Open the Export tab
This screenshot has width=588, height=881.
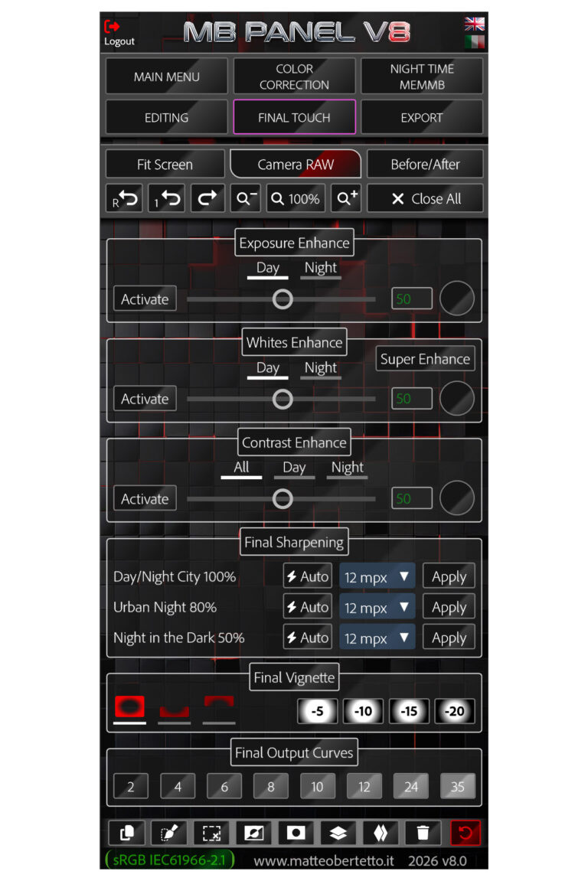421,118
